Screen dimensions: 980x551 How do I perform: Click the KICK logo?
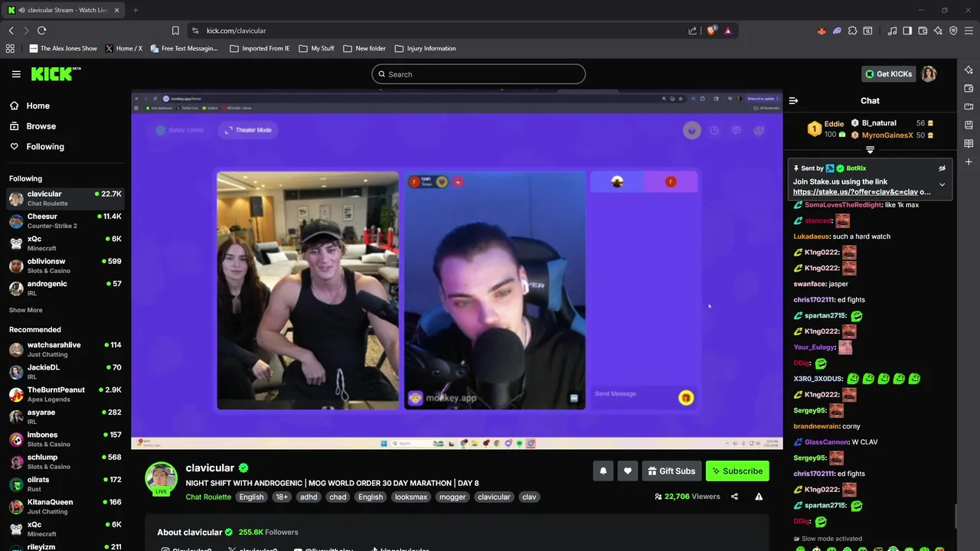56,73
